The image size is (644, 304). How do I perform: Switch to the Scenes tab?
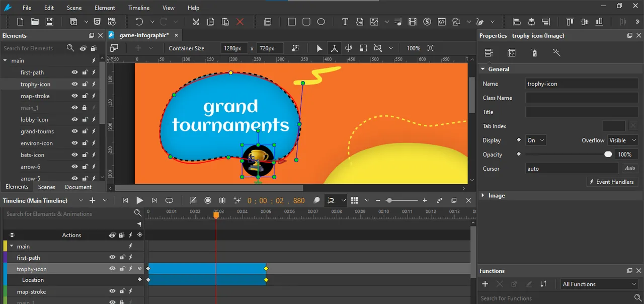47,187
